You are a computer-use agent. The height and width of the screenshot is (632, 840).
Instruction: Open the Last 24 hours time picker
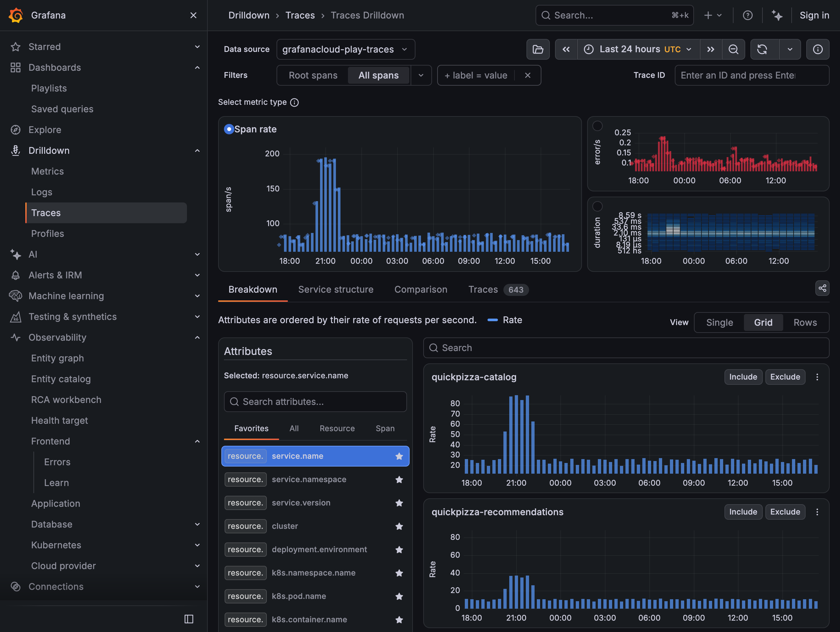tap(639, 49)
